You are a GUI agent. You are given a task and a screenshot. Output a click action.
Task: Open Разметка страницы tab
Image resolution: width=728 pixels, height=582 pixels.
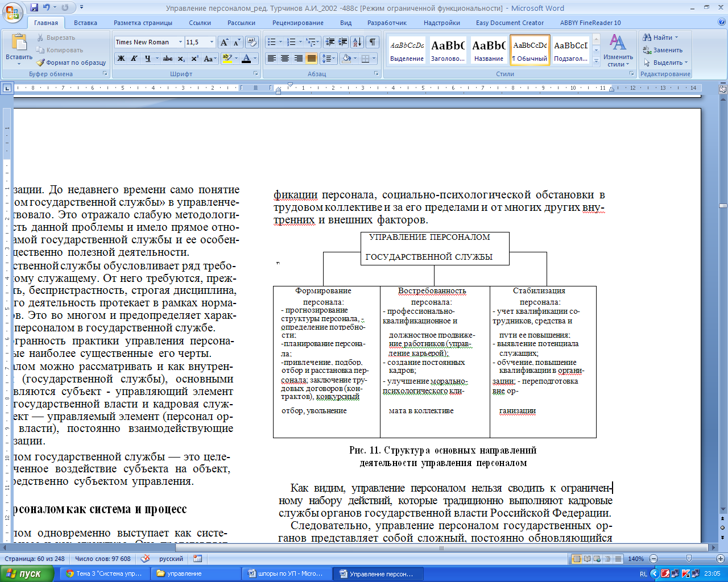[x=143, y=23]
